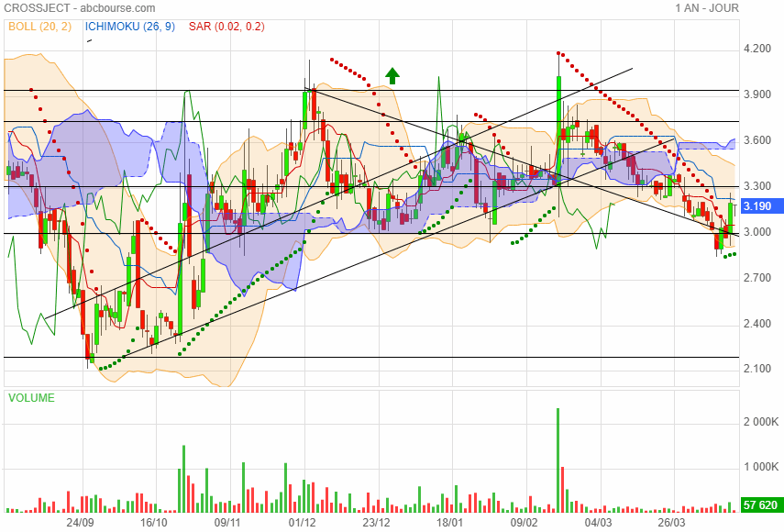784x532 pixels.
Task: Click the current volume tag 57 620
Action: tap(761, 505)
